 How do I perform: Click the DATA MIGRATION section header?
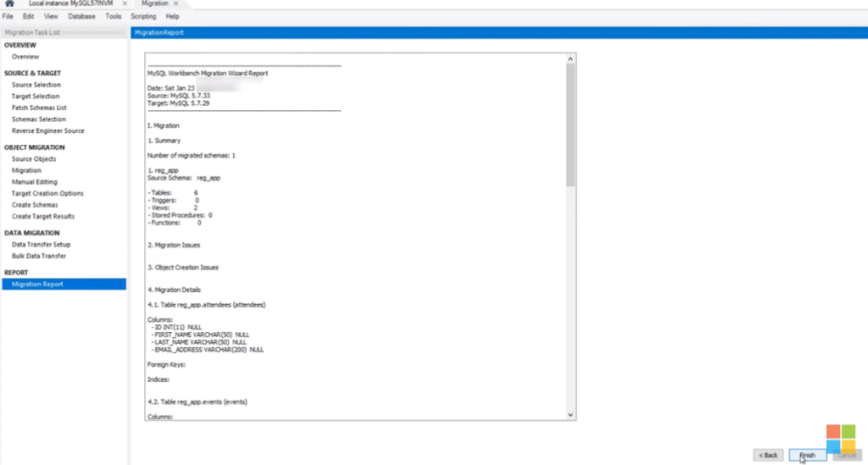point(31,233)
